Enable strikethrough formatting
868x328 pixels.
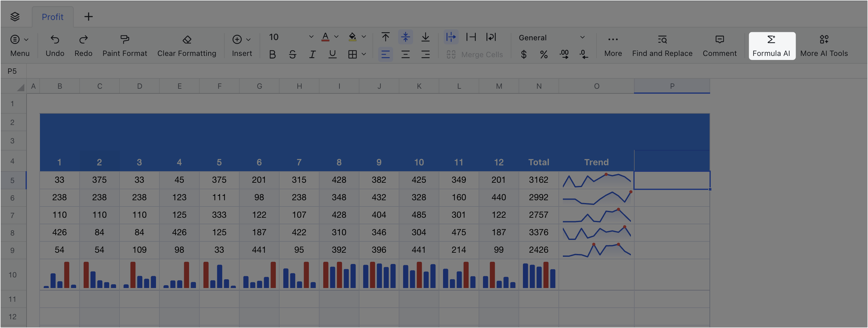point(292,54)
